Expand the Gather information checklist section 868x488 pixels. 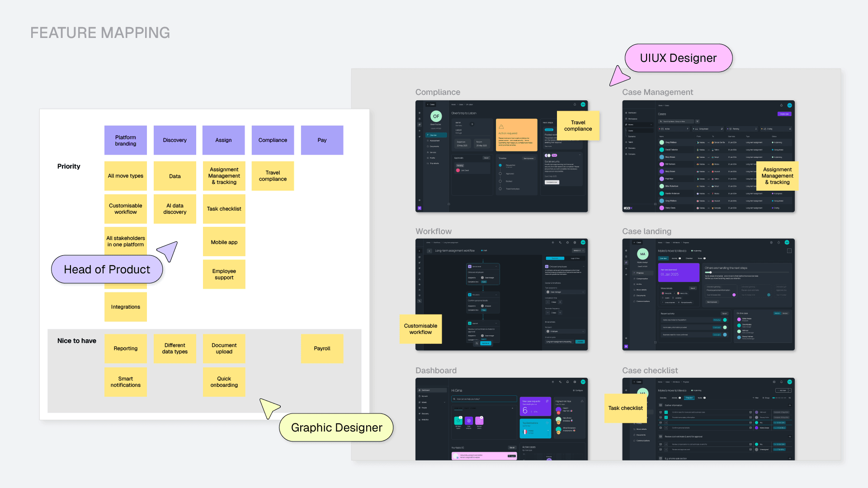pyautogui.click(x=660, y=405)
